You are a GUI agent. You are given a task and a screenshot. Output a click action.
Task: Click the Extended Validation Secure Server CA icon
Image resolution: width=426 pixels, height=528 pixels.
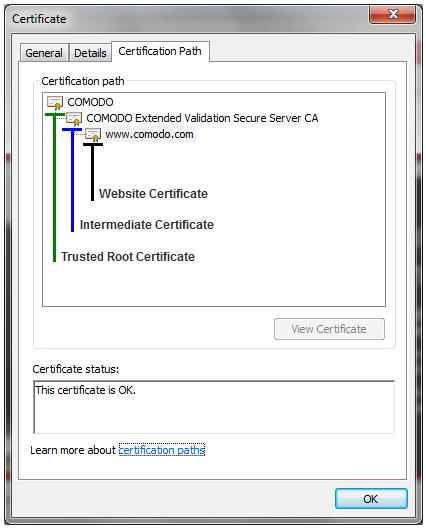click(74, 119)
